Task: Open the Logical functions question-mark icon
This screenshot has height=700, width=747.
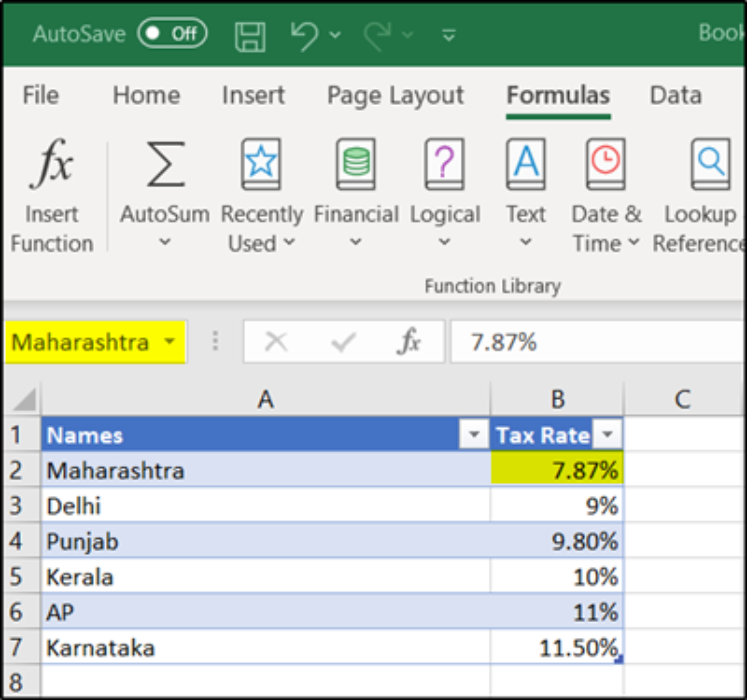Action: coord(444,164)
